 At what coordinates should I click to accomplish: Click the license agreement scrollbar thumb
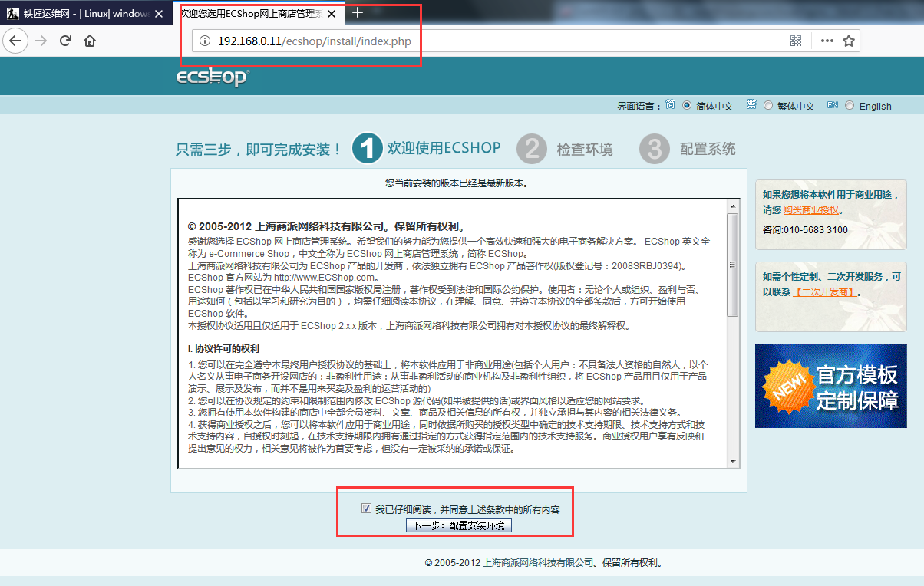[733, 265]
